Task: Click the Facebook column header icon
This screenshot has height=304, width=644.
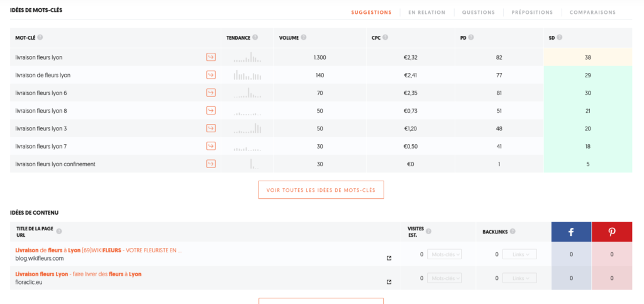Action: coord(571,232)
